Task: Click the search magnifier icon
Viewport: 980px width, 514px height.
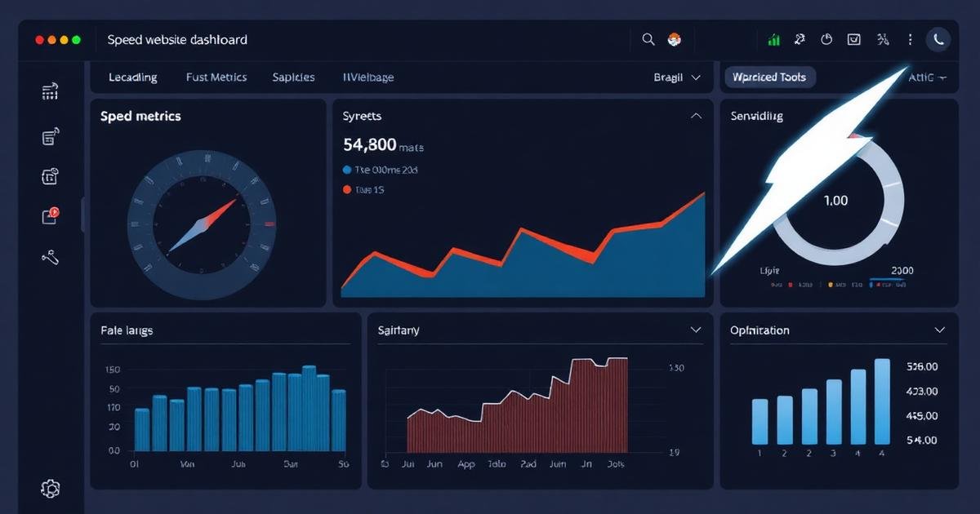Action: [648, 39]
